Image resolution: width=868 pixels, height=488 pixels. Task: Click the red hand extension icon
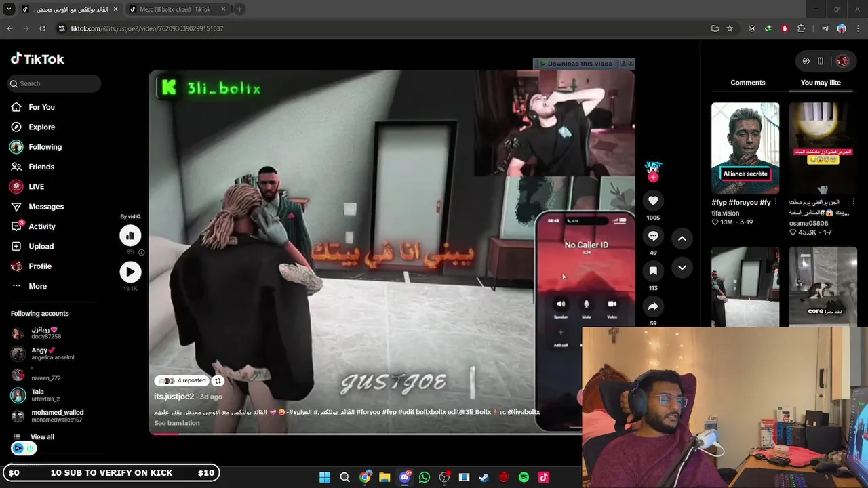pos(785,28)
